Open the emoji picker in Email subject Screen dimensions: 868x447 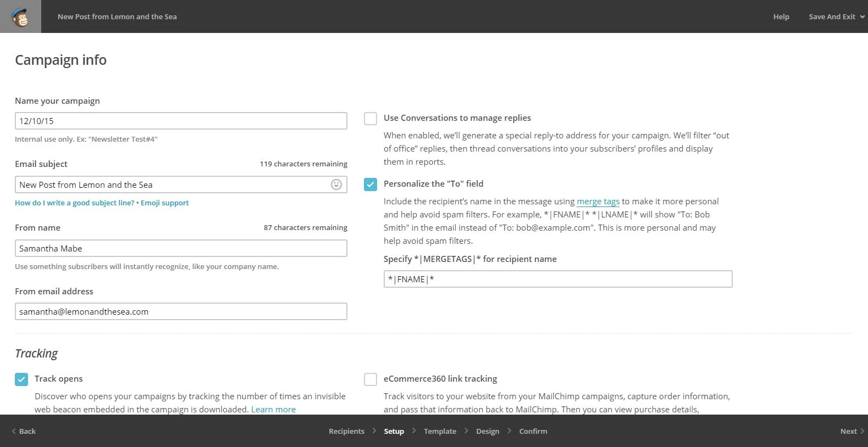(x=336, y=185)
